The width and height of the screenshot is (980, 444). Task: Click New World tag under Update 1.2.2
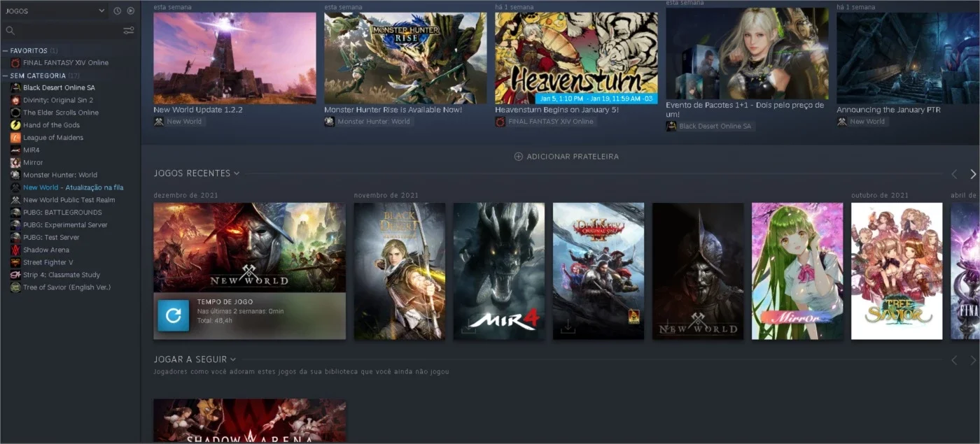point(178,122)
